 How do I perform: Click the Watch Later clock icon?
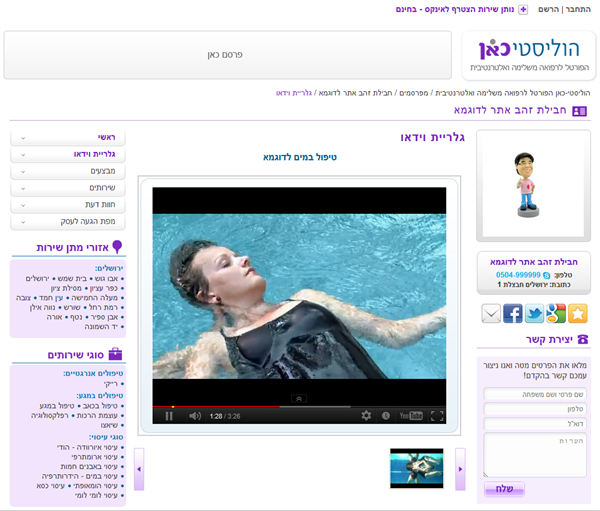tap(387, 416)
